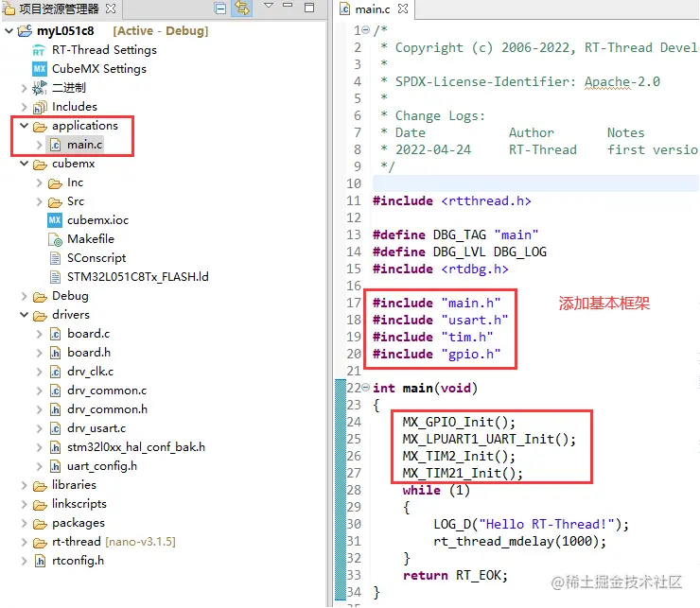Click the rtconfig.h file icon
Image resolution: width=700 pixels, height=608 pixels.
[40, 561]
